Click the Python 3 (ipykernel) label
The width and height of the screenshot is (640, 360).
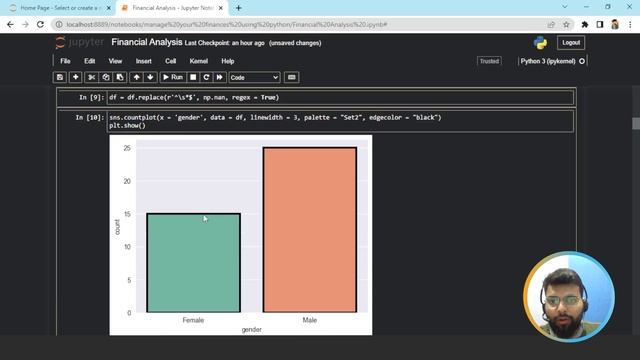coord(548,61)
